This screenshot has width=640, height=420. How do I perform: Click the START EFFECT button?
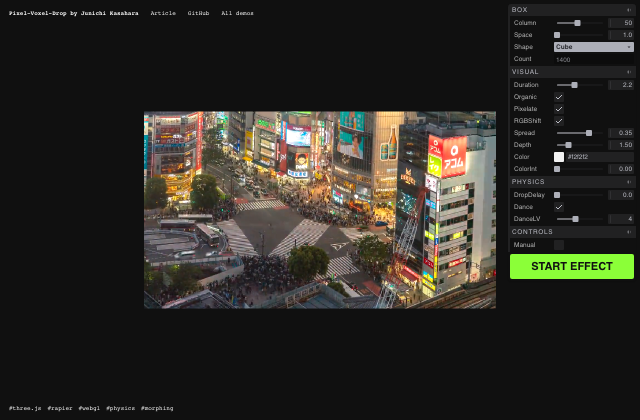[572, 267]
